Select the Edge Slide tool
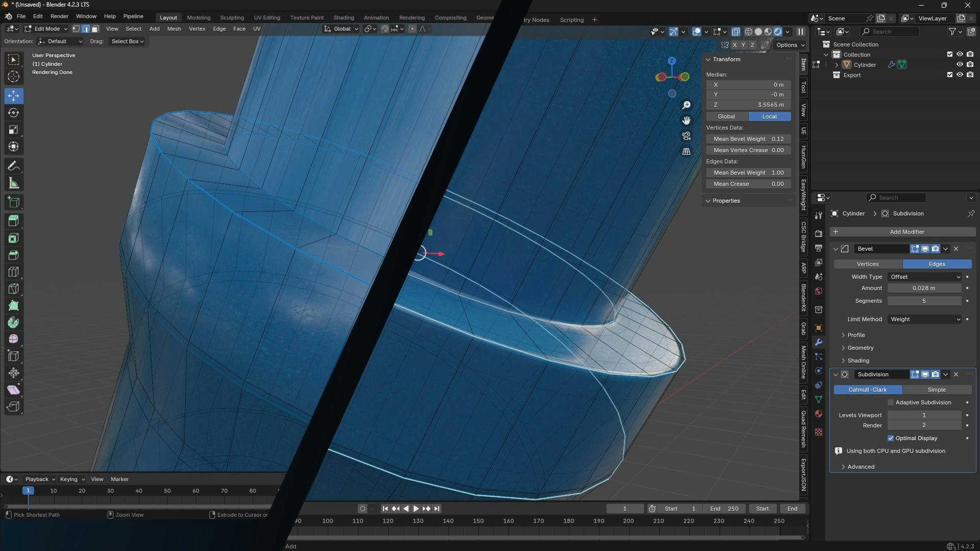980x551 pixels. point(14,356)
